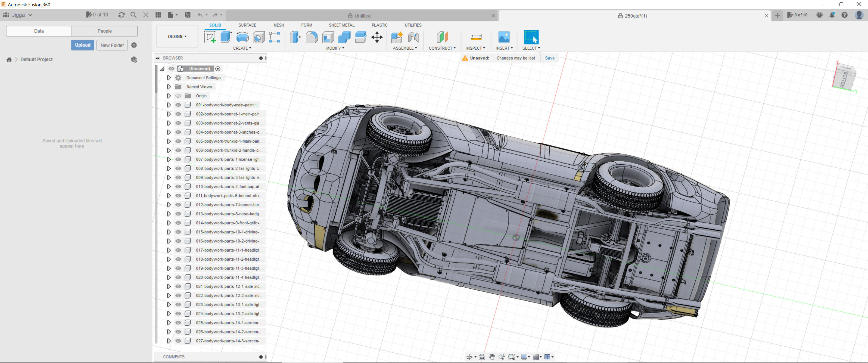
Task: Open Default Project breadcrumb
Action: [36, 59]
